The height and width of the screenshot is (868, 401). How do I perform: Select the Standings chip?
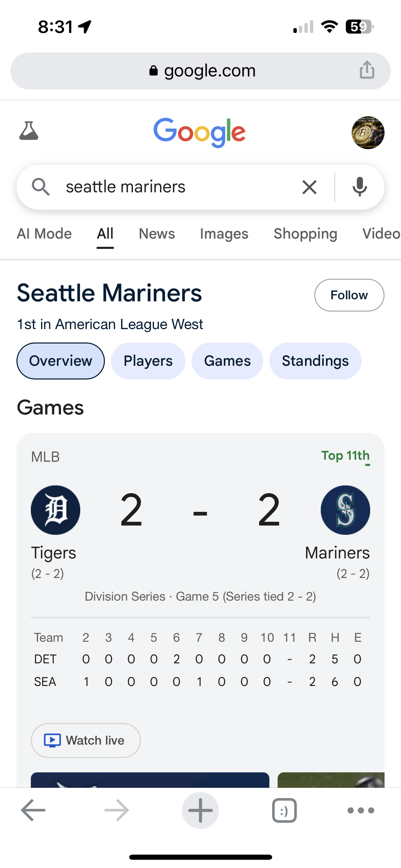tap(315, 361)
